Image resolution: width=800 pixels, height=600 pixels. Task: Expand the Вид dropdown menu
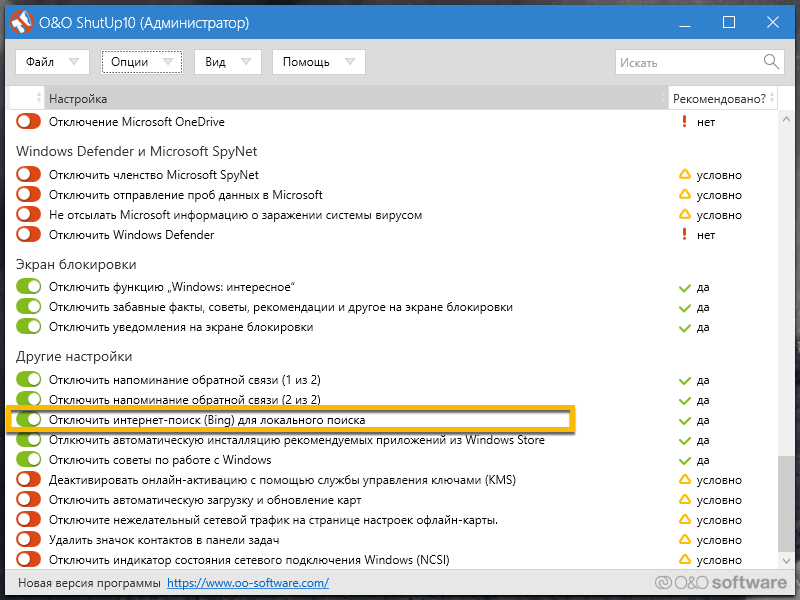point(228,62)
